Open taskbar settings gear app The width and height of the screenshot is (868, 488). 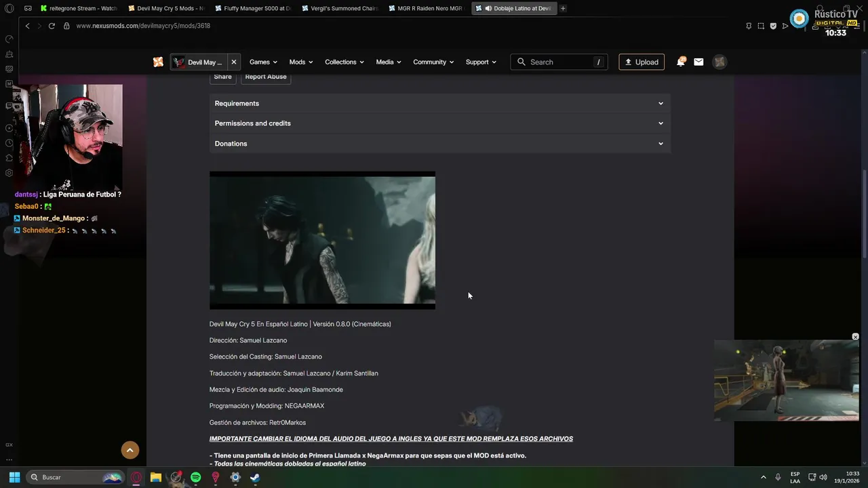[235, 477]
